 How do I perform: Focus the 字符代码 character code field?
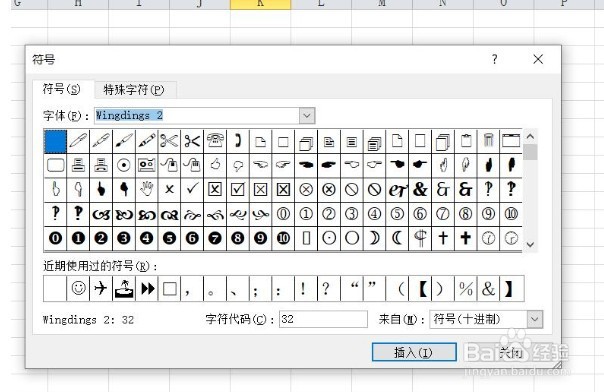point(323,319)
